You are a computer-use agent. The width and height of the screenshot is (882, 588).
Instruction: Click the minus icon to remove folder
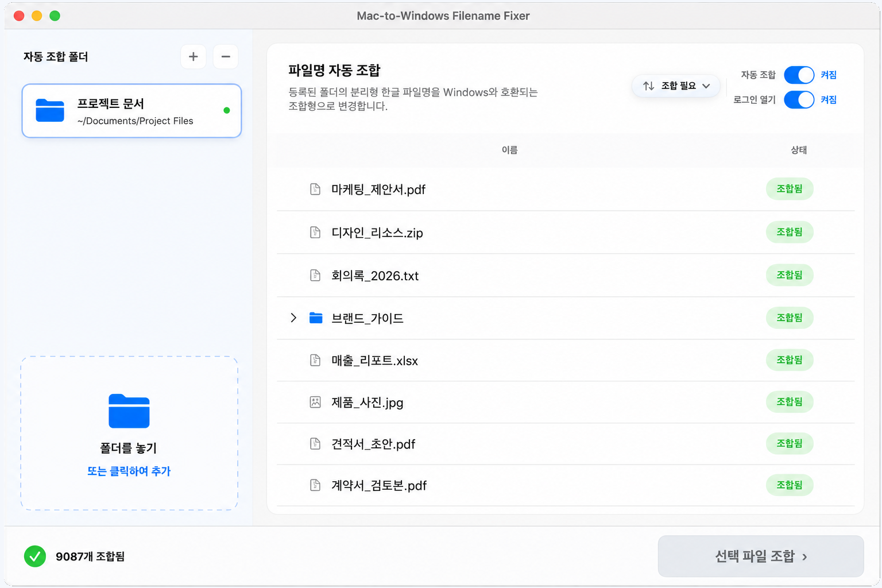[226, 57]
